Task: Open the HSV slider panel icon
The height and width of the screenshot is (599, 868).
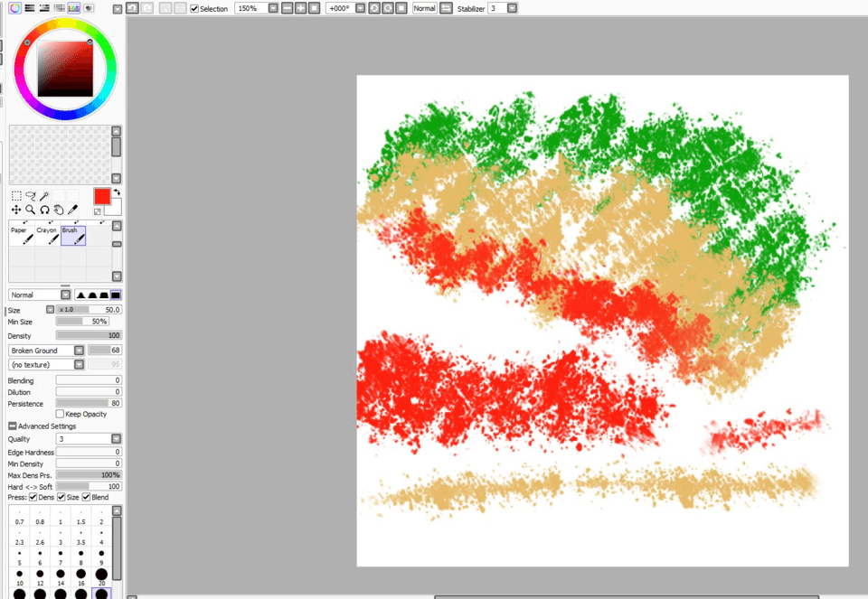Action: (44, 8)
